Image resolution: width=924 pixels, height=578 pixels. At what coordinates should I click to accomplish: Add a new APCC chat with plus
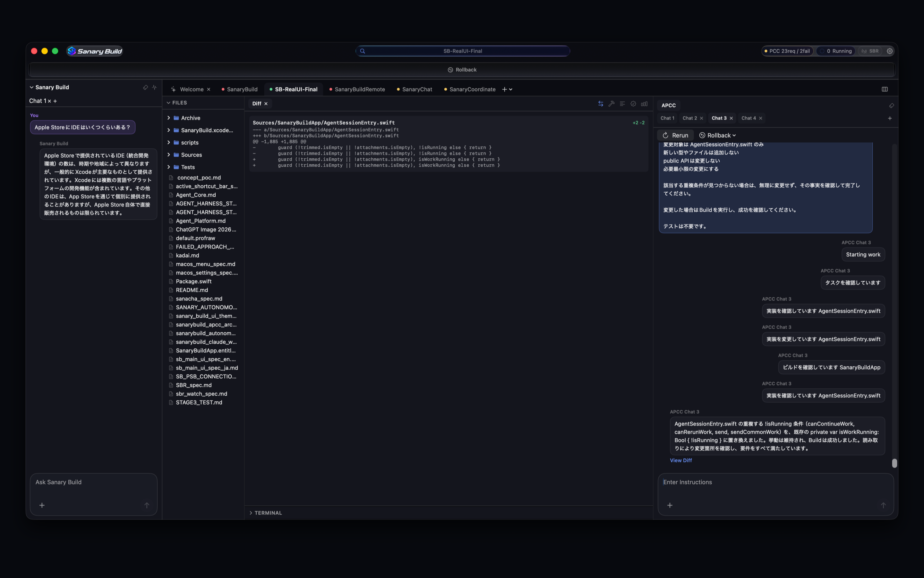click(890, 118)
